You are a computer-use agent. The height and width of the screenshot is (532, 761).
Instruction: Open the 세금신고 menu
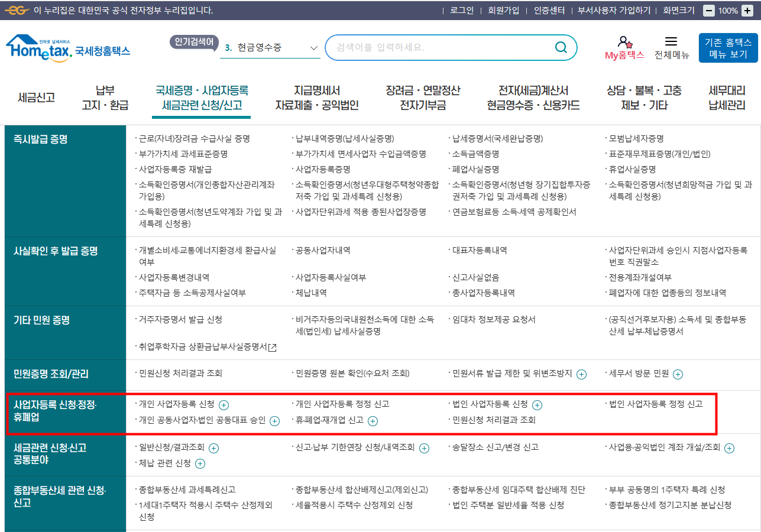[x=36, y=98]
